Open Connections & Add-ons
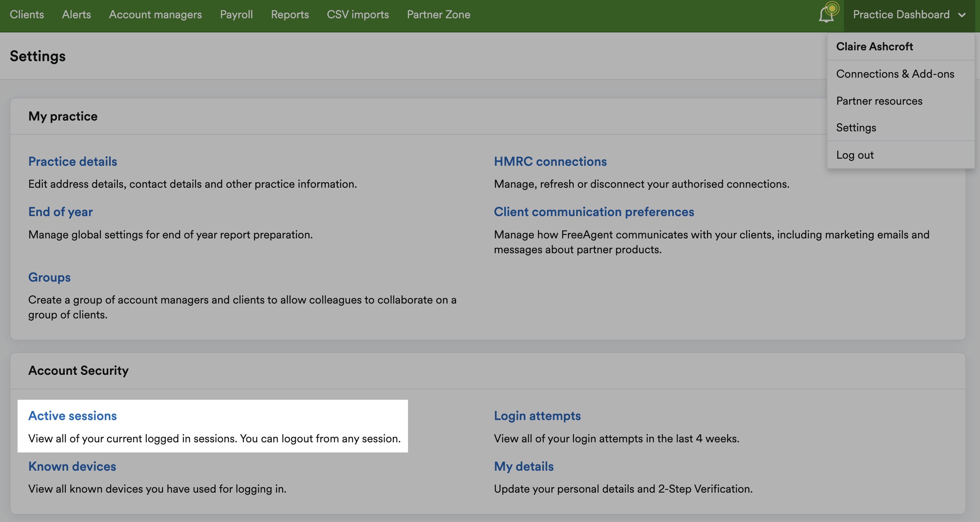 [895, 74]
